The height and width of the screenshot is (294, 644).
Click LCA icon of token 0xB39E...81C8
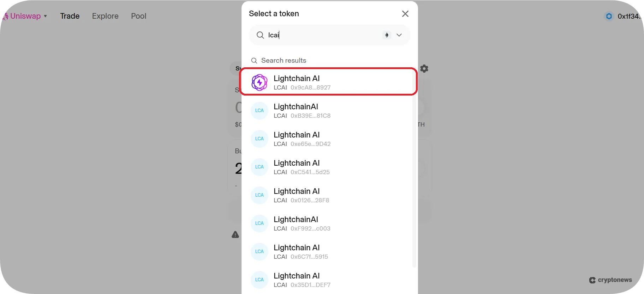pyautogui.click(x=260, y=111)
